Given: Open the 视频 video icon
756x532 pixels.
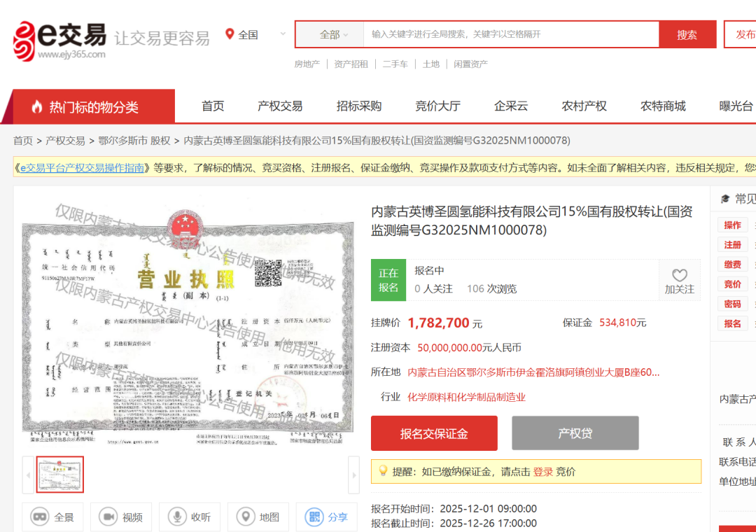Looking at the screenshot, I should point(108,517).
